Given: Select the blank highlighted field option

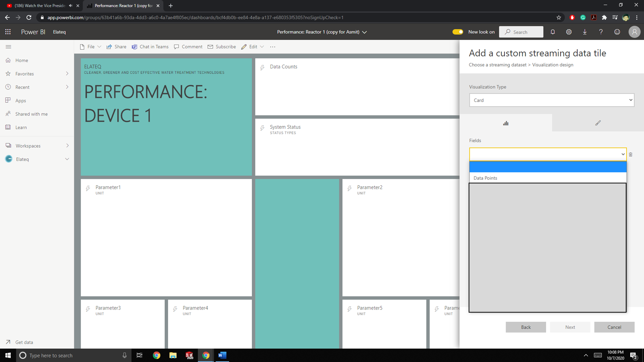Looking at the screenshot, I should point(548,167).
